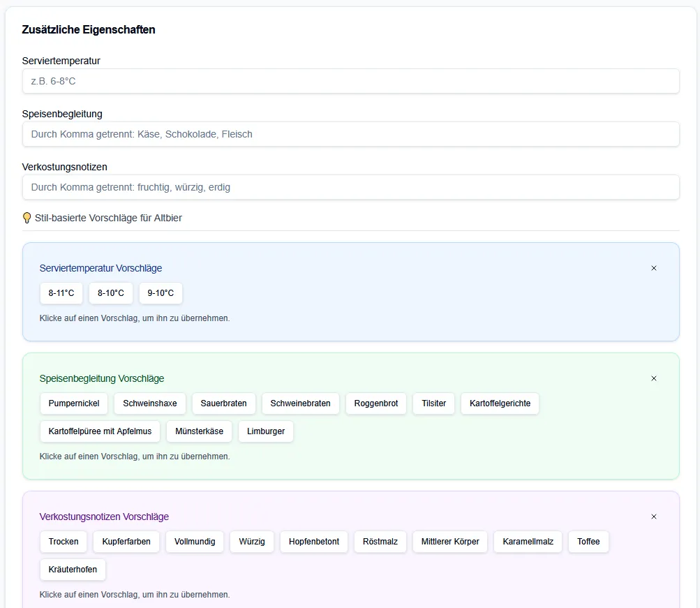Choose the Tilsiter pairing suggestion
700x608 pixels.
click(433, 403)
